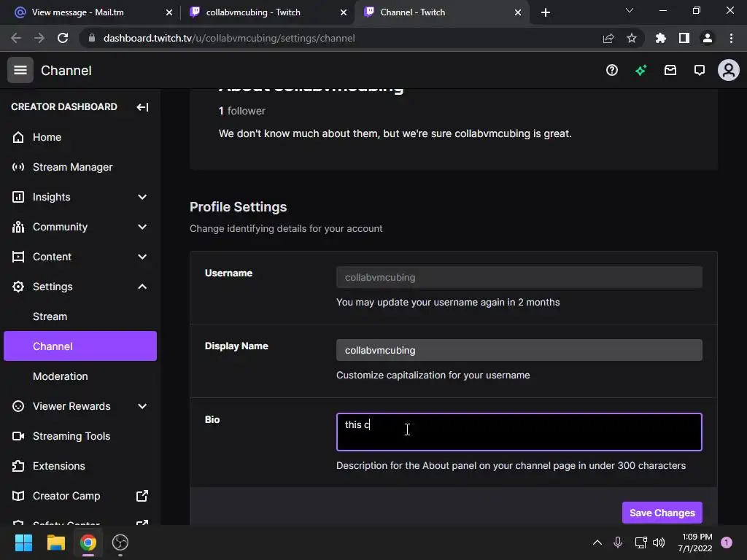747x560 pixels.
Task: Open the Chrome profile icon
Action: (708, 38)
